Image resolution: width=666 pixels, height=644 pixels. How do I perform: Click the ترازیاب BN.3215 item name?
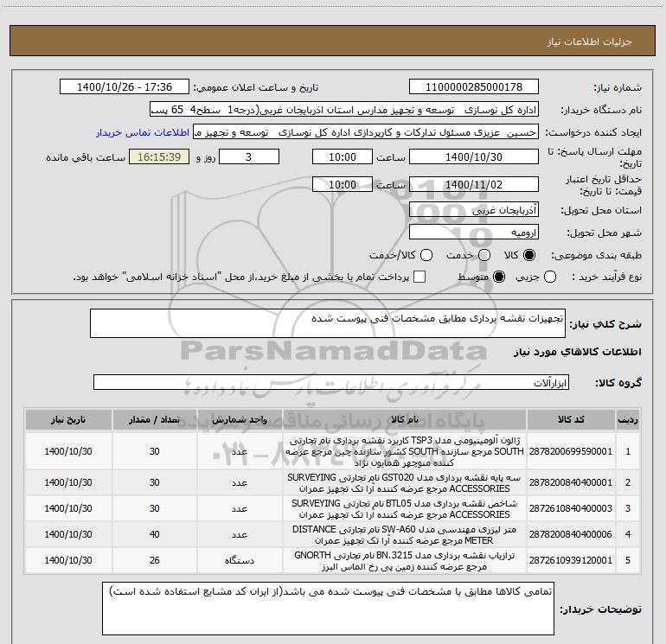pos(405,561)
